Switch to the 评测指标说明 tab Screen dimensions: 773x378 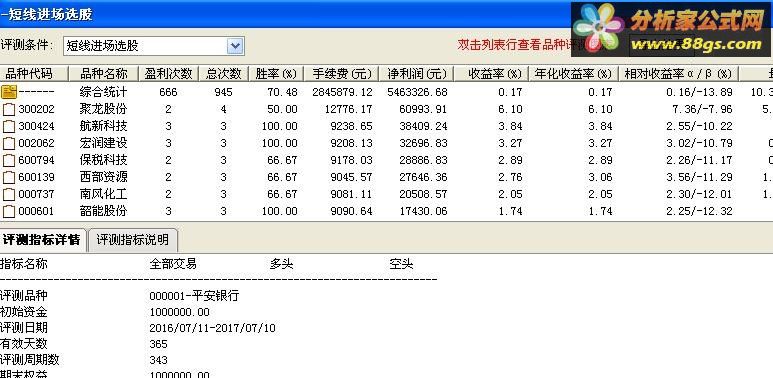click(133, 240)
